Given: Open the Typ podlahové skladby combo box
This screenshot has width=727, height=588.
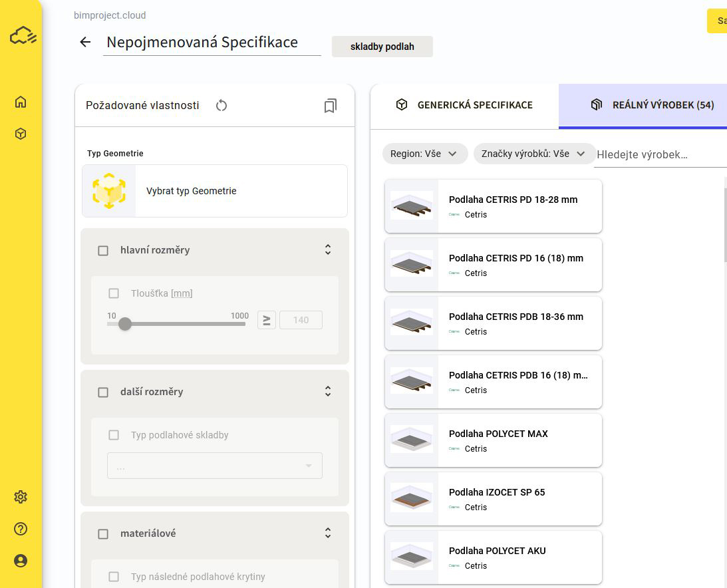Looking at the screenshot, I should click(x=215, y=466).
